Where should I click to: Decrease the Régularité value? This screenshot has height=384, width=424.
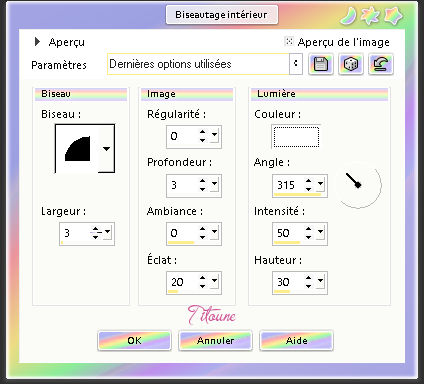point(203,140)
